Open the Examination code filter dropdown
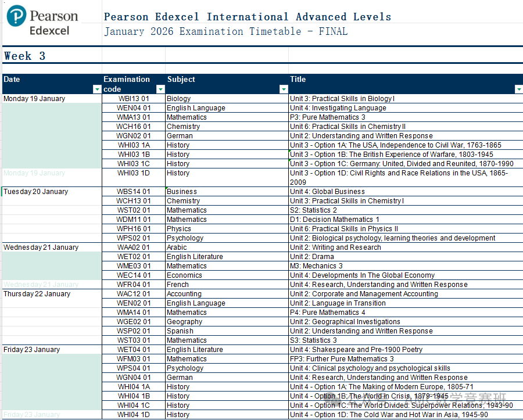Screen dimensions: 523x420 pos(161,89)
